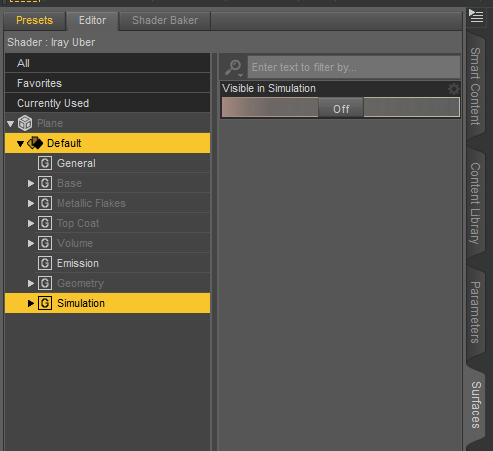This screenshot has height=451, width=493.
Task: Click the filter text input field
Action: point(354,67)
